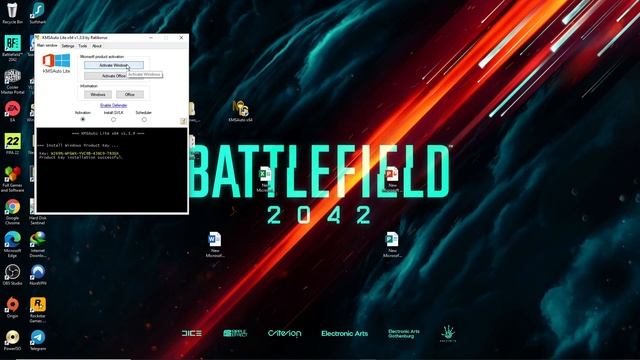The height and width of the screenshot is (360, 640).
Task: Select the FIFA 22 desktop shortcut
Action: (x=12, y=144)
